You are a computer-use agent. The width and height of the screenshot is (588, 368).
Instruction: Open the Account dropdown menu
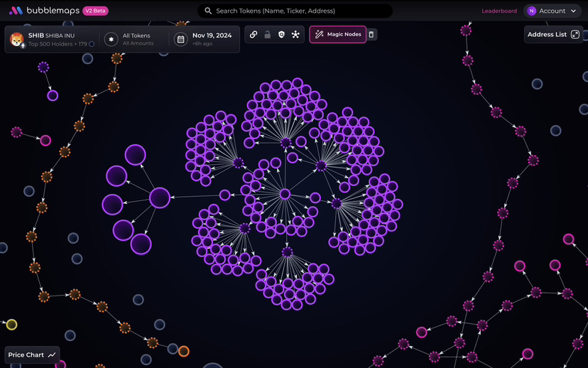552,11
